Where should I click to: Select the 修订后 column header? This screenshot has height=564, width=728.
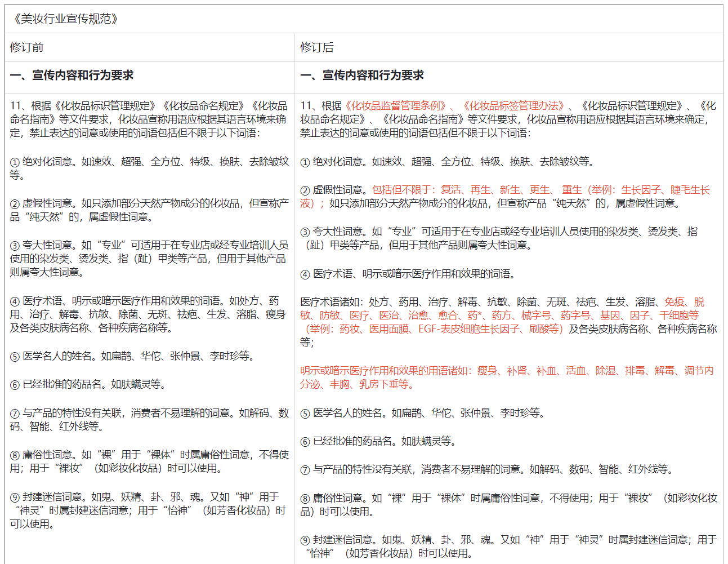[315, 46]
